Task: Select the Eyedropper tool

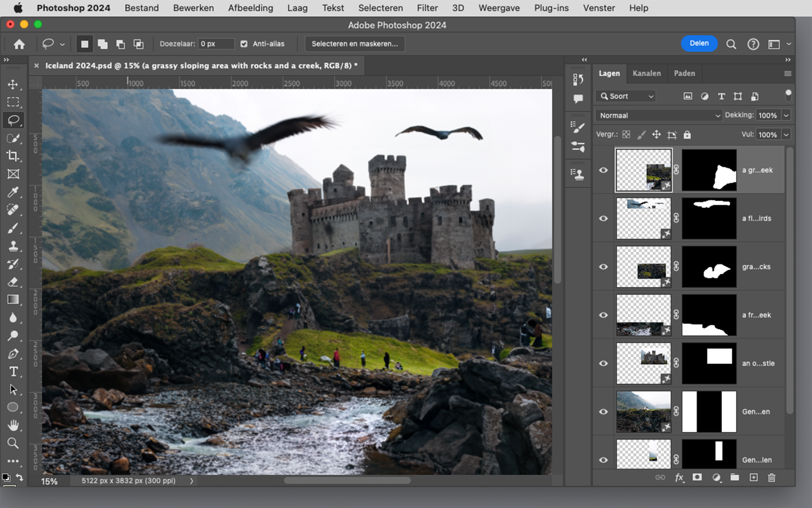Action: [x=13, y=192]
